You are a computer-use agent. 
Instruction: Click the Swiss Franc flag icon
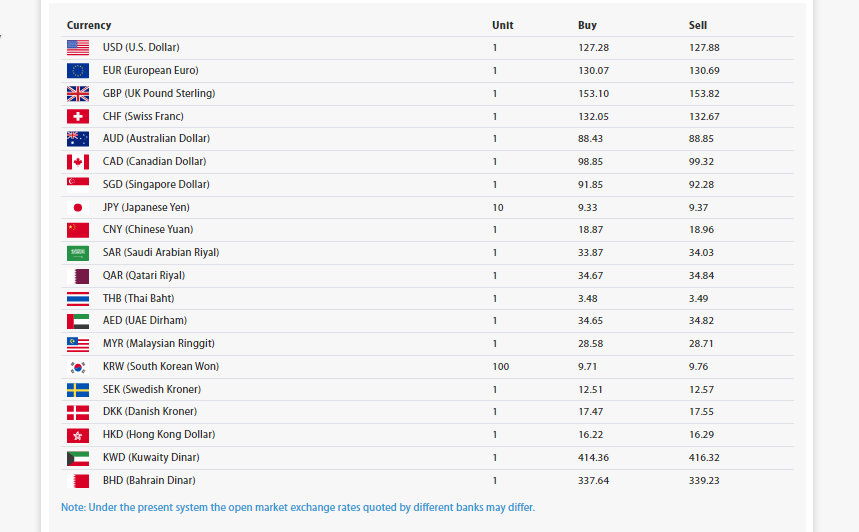tap(78, 116)
